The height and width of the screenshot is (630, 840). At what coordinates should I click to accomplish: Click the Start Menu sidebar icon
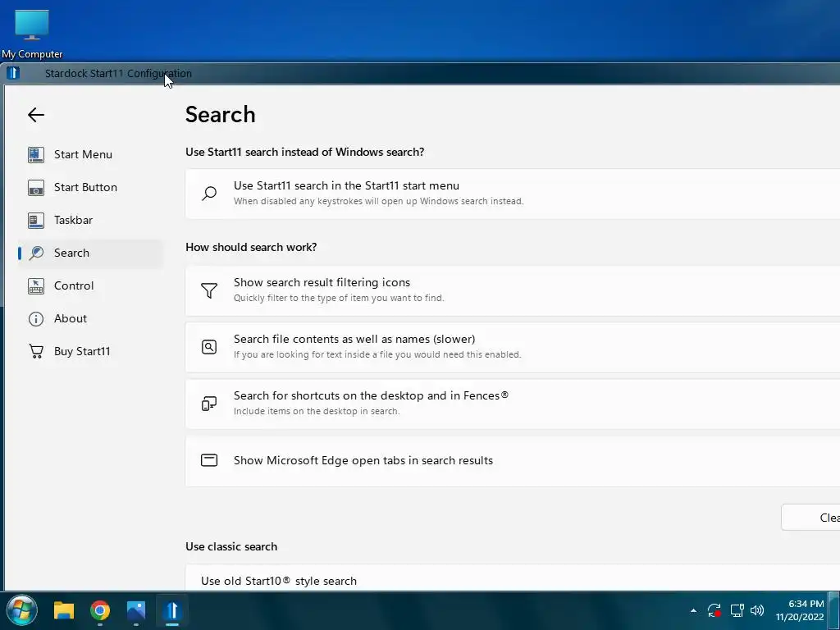[36, 155]
